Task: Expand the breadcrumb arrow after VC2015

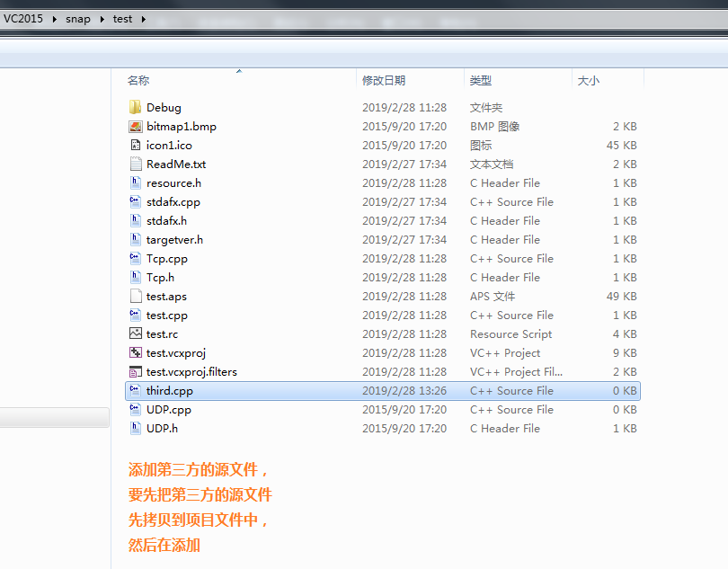Action: coord(53,18)
